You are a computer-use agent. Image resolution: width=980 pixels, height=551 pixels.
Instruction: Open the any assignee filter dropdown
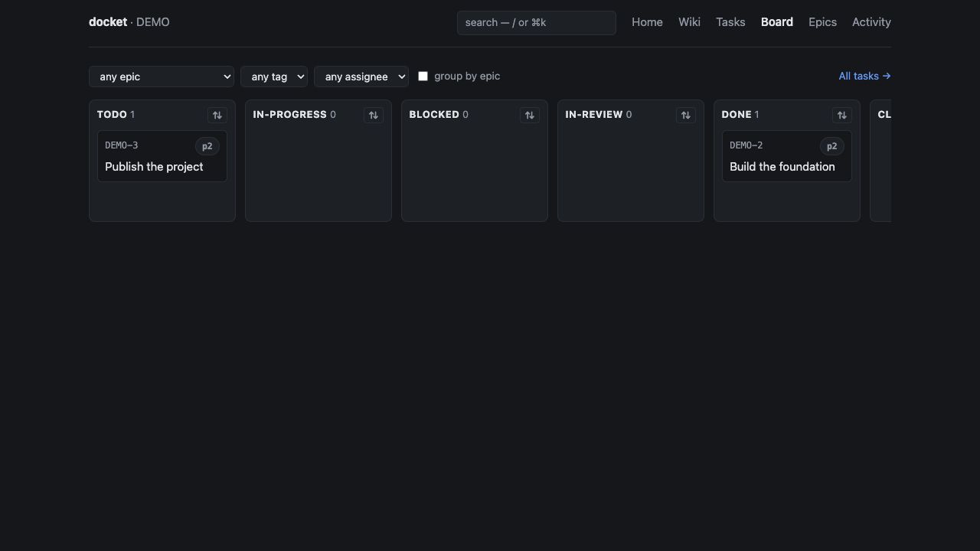coord(361,77)
